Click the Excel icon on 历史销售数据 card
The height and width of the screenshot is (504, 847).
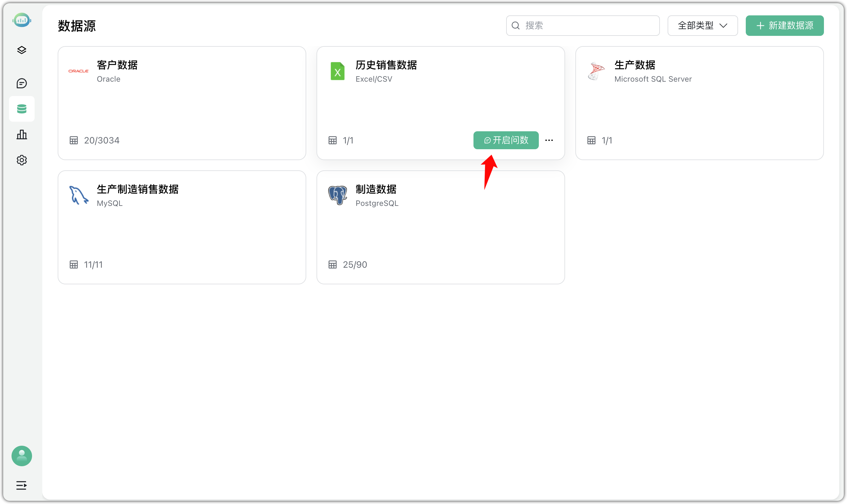(x=337, y=71)
